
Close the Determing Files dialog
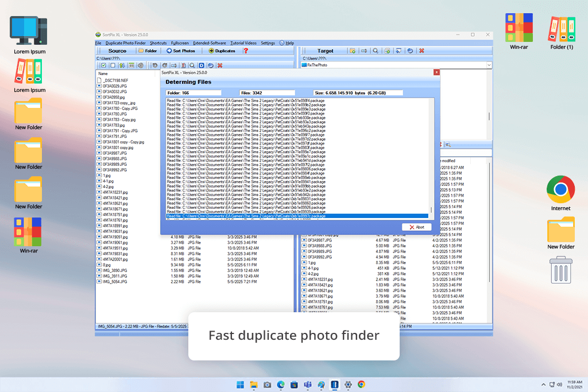click(x=436, y=72)
